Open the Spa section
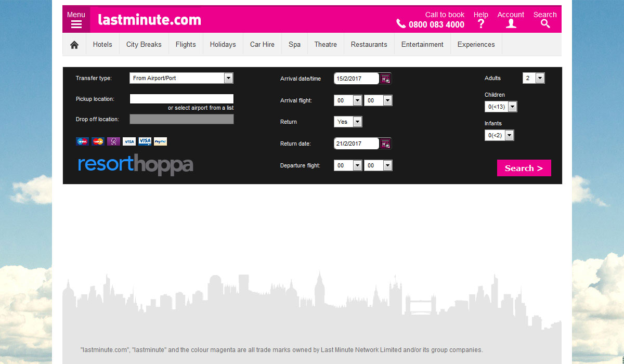The width and height of the screenshot is (624, 364). coord(294,45)
